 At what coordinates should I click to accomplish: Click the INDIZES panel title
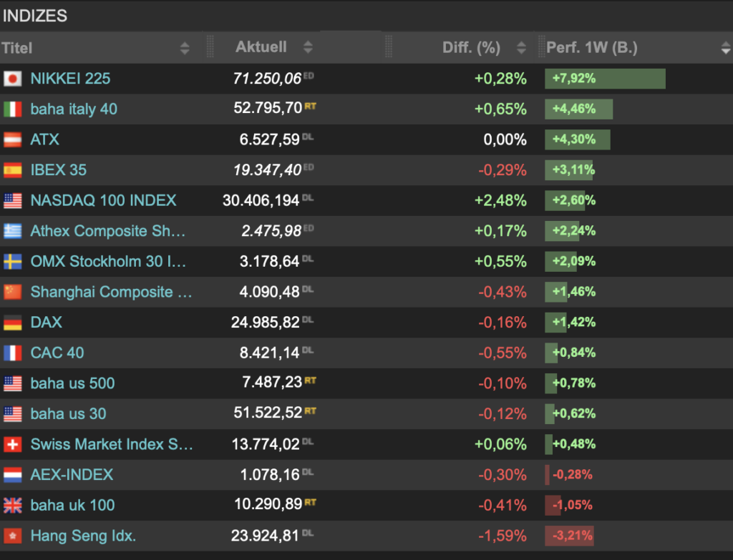[x=34, y=16]
